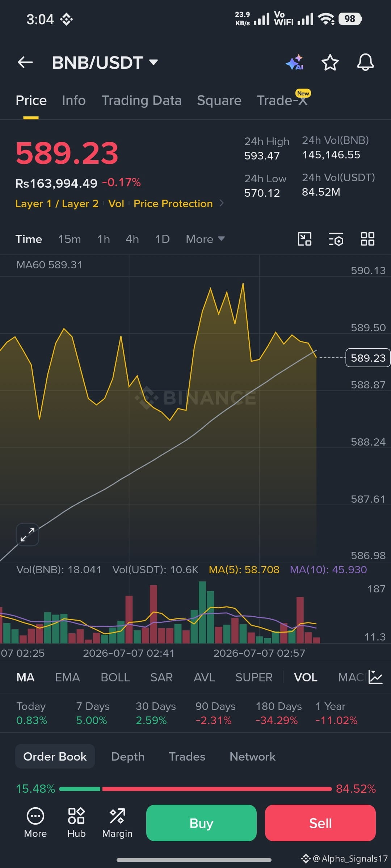This screenshot has width=391, height=868.
Task: Toggle the EMA indicator
Action: (x=67, y=677)
